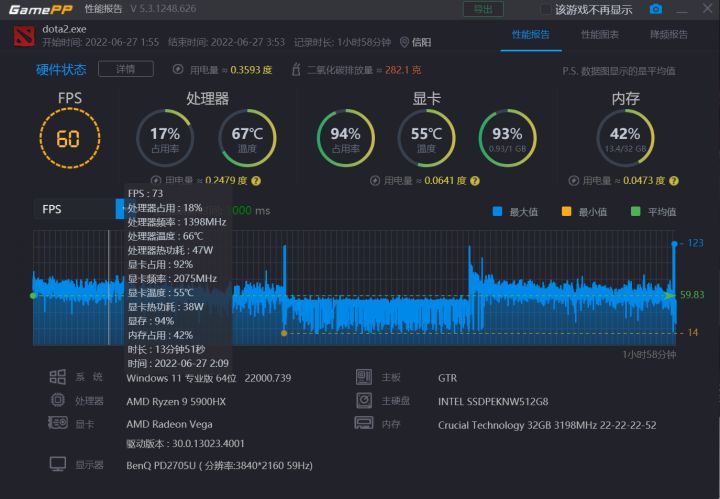Click the help icon beside processor 0.2479 度
This screenshot has height=499, width=720.
(x=256, y=181)
